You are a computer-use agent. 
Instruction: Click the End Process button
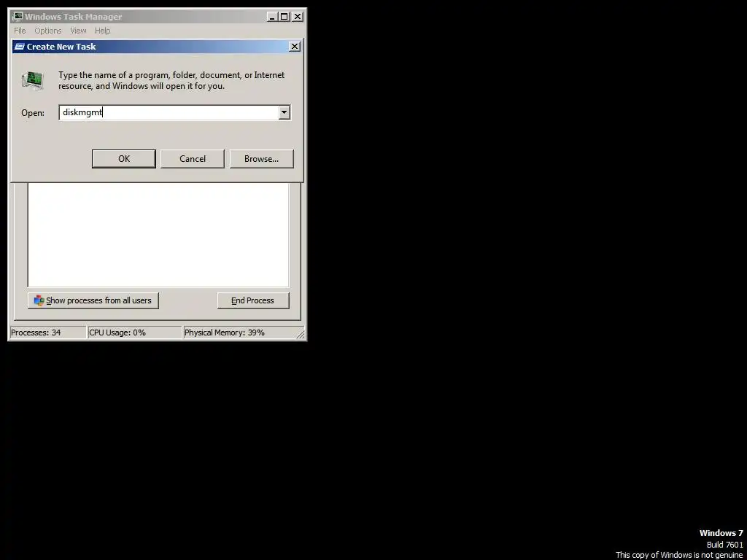click(x=253, y=300)
